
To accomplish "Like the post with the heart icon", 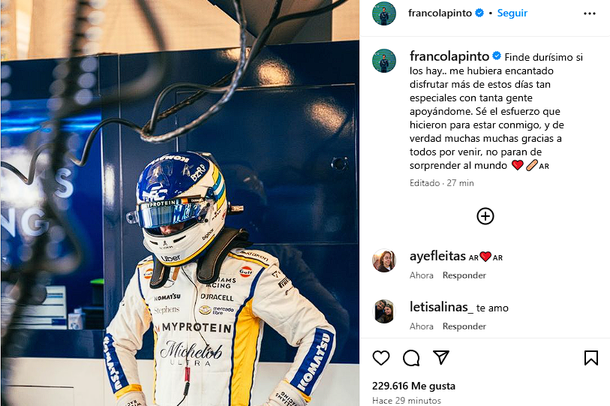I will [381, 357].
